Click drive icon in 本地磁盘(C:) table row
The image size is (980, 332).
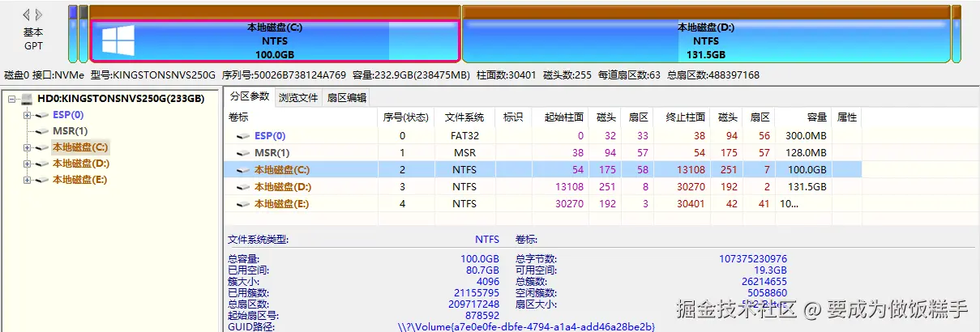point(243,170)
